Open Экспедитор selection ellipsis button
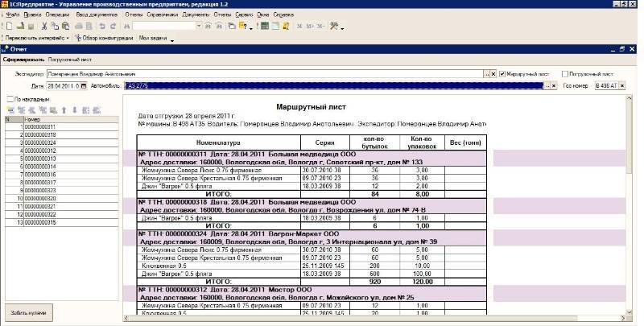The width and height of the screenshot is (644, 326). (x=486, y=73)
